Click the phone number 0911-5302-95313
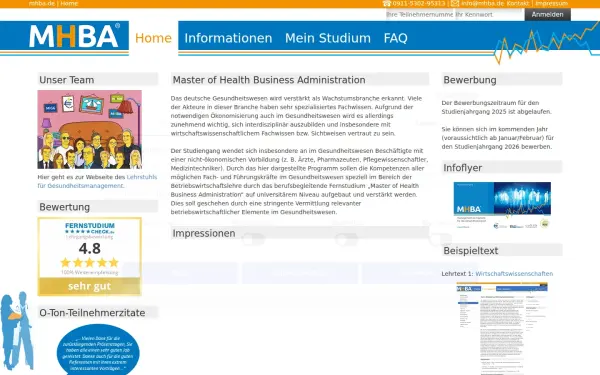 point(419,3)
